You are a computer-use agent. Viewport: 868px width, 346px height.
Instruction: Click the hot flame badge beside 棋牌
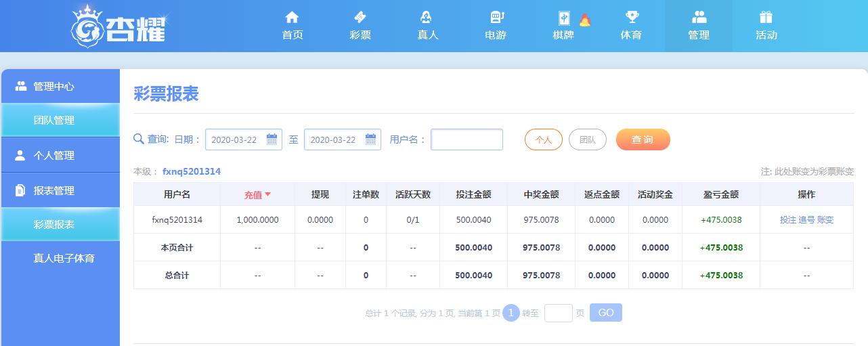(585, 20)
